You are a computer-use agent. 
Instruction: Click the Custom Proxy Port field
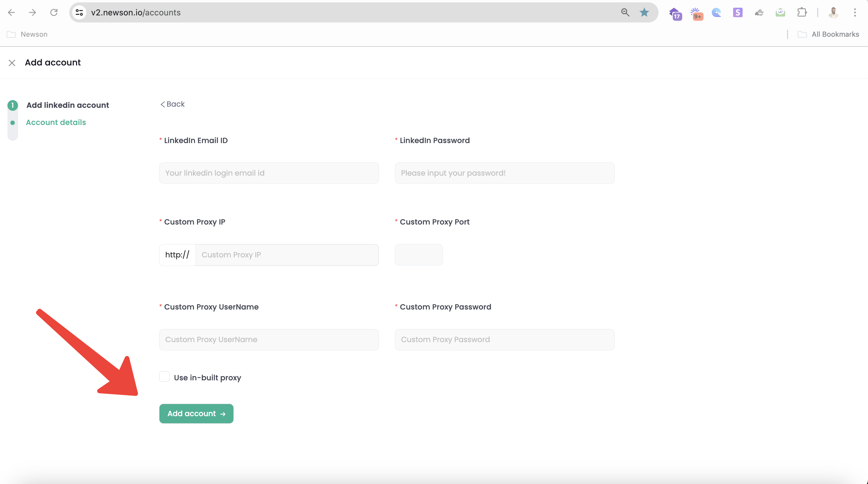click(419, 255)
